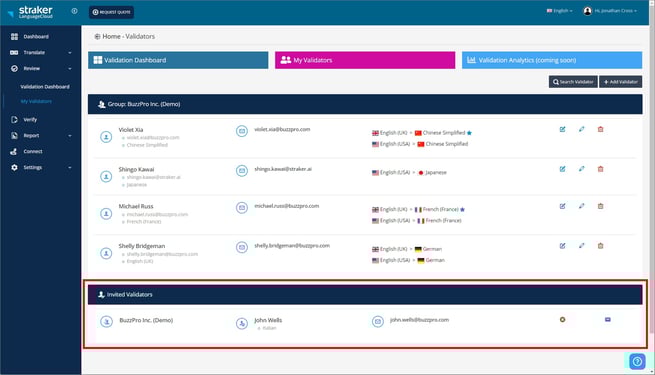Collapse the Review sidebar menu
The image size is (655, 375).
point(41,68)
